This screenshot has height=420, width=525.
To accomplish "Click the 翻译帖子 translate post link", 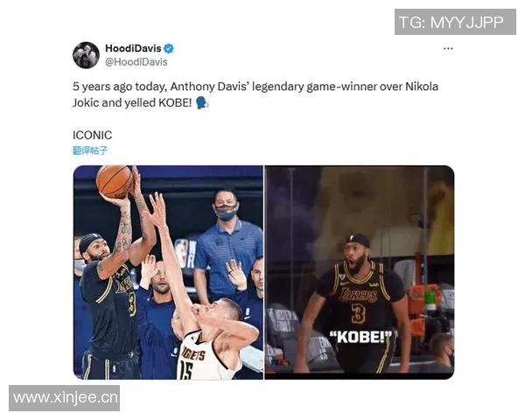I will click(x=90, y=150).
